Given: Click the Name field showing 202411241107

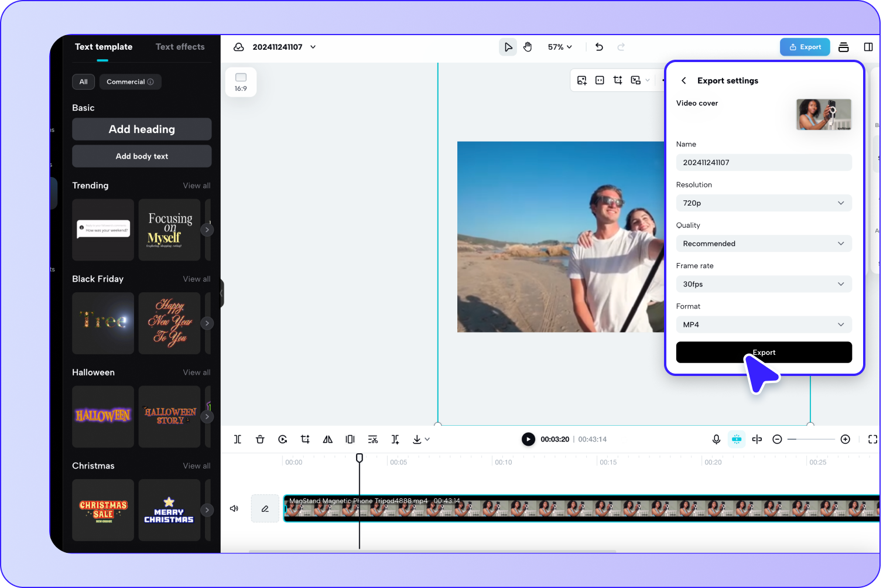Looking at the screenshot, I should [764, 163].
